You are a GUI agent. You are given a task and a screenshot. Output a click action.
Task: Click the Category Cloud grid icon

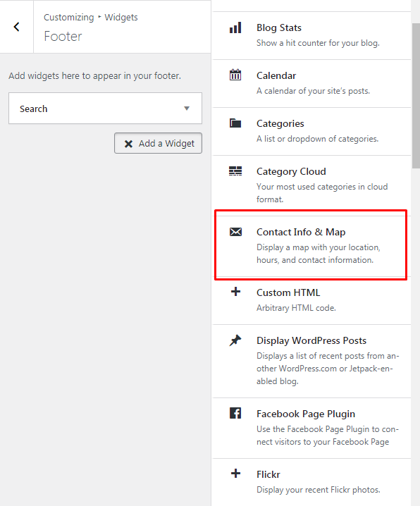point(235,171)
